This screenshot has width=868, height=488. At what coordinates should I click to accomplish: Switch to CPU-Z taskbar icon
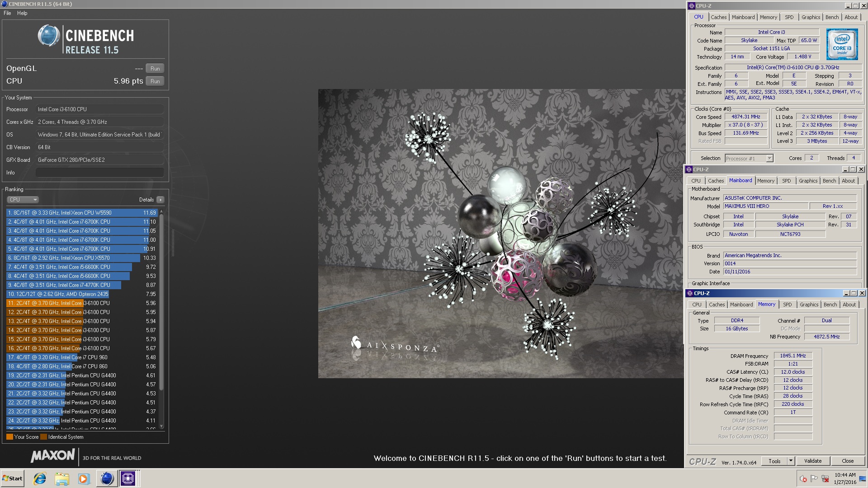click(x=128, y=479)
